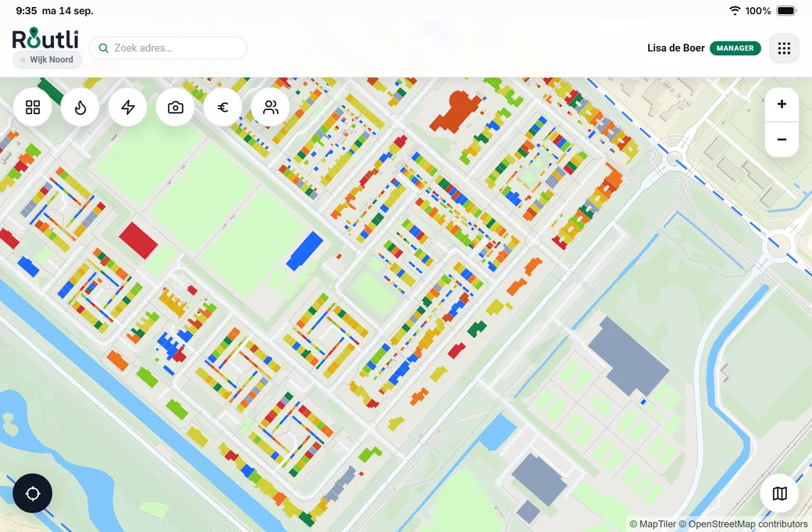Select the large red building on map
Viewport: 812px width, 532px height.
(x=138, y=240)
